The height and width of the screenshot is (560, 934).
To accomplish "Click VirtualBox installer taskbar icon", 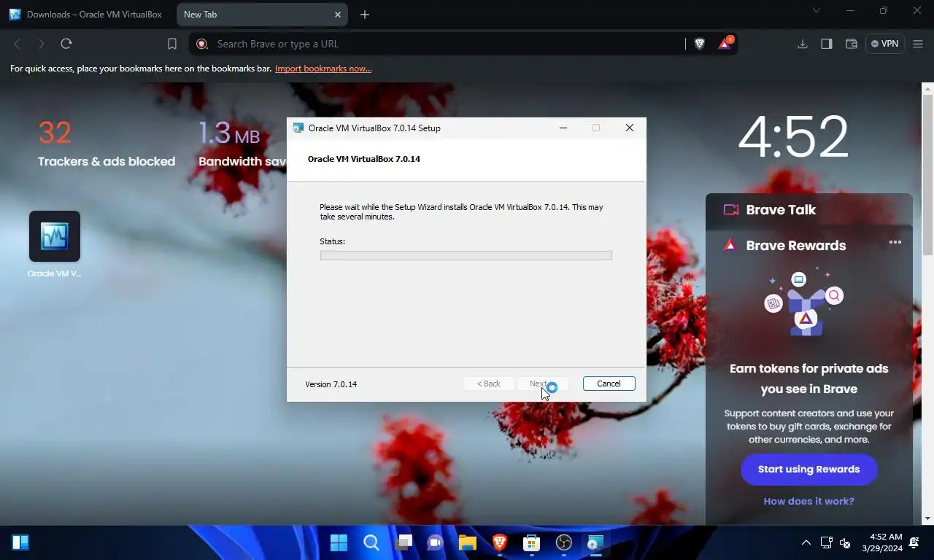I will (x=596, y=542).
